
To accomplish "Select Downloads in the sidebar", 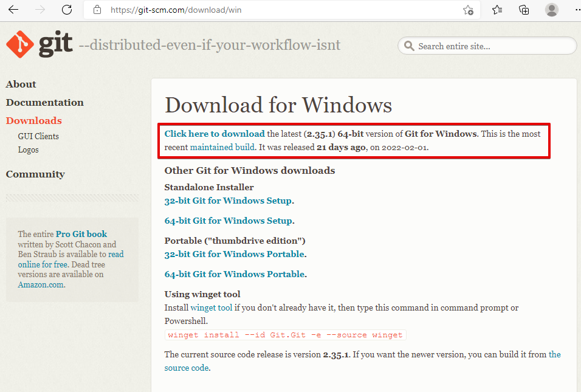I will (33, 121).
